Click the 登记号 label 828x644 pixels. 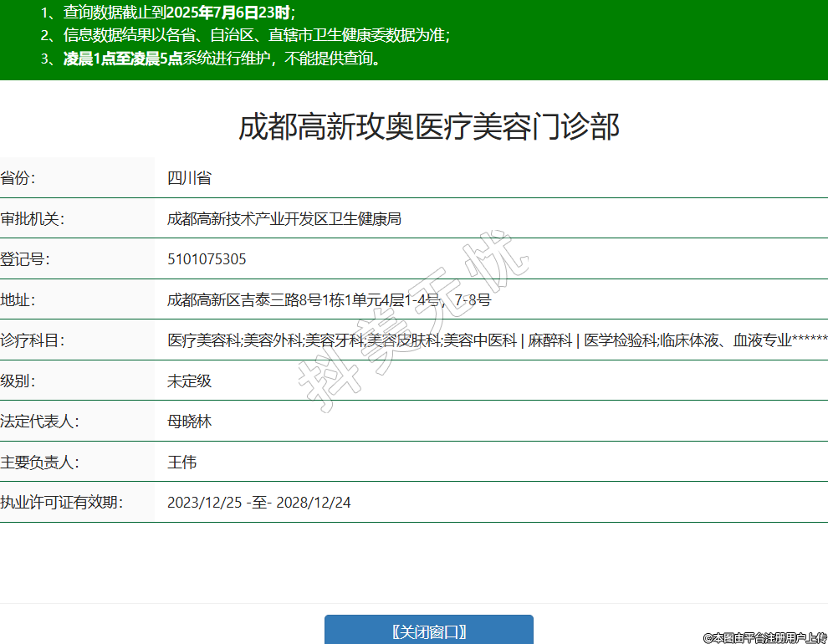(25, 259)
